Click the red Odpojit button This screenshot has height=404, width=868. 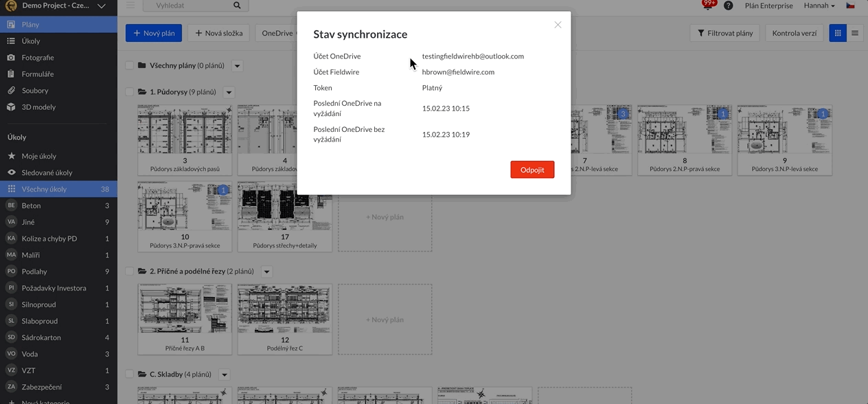[532, 170]
